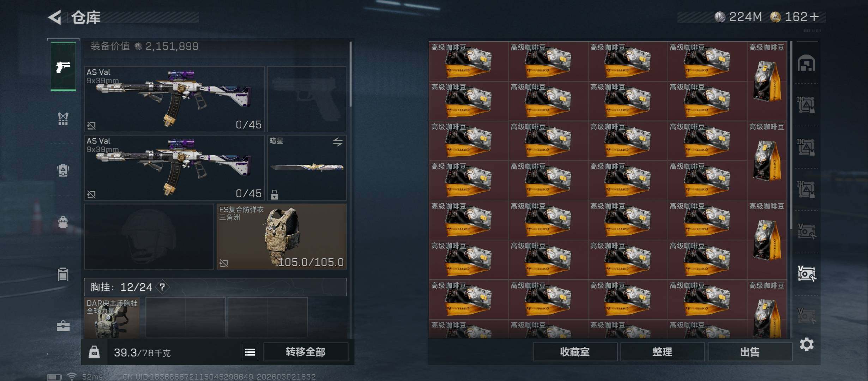Image resolution: width=868 pixels, height=381 pixels.
Task: Click the first AS Val weapon slot
Action: 174,99
